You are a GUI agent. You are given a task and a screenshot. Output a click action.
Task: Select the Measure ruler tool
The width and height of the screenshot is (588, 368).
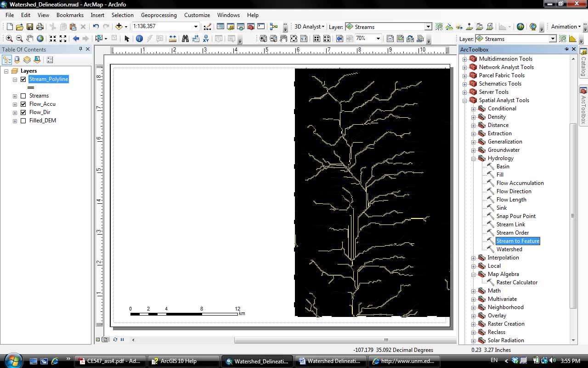pos(173,39)
